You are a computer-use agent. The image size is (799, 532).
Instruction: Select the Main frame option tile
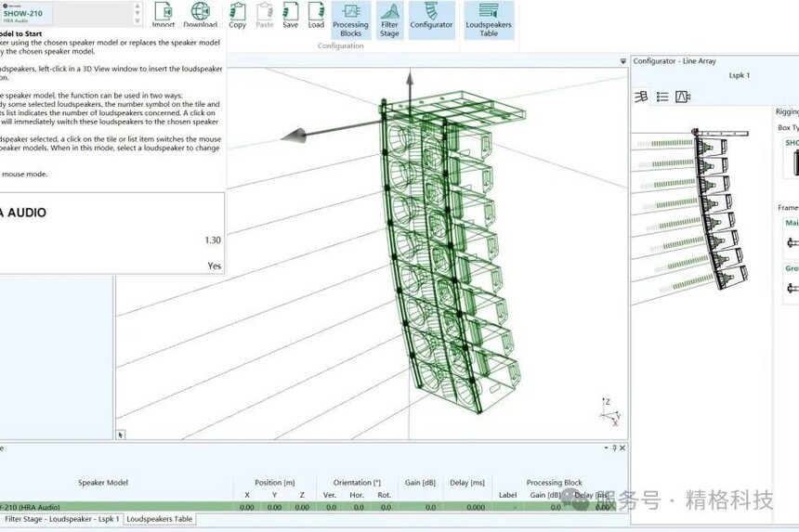point(791,237)
